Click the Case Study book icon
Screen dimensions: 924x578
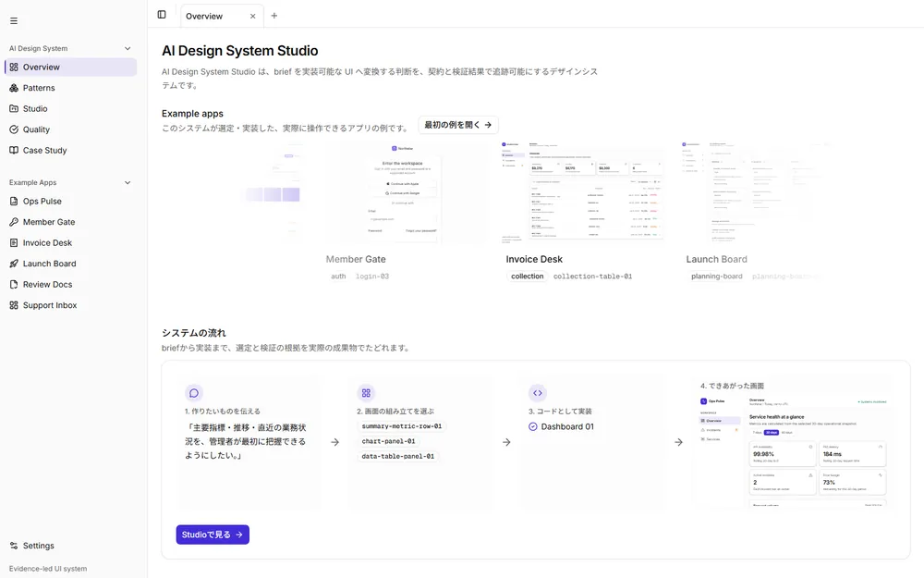14,150
